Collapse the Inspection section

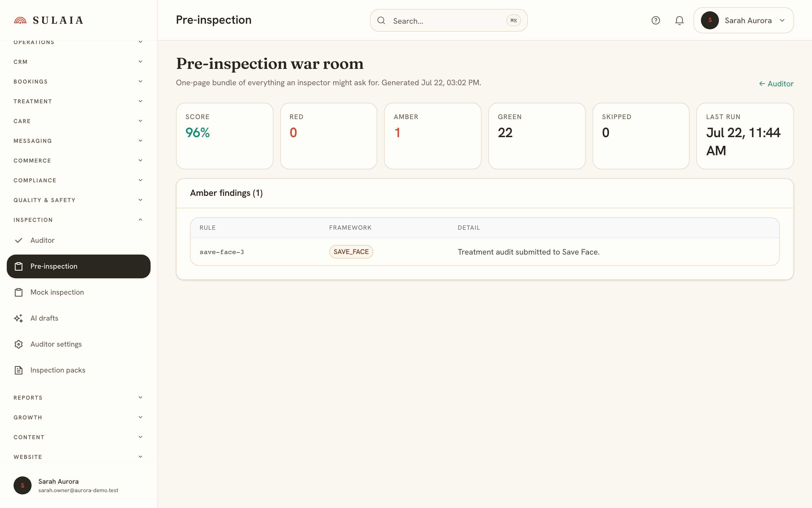click(x=78, y=220)
